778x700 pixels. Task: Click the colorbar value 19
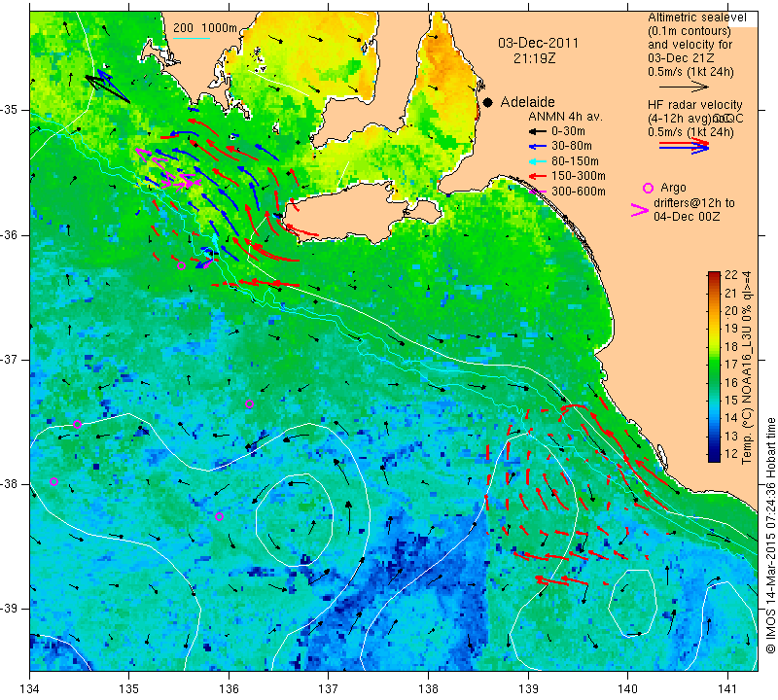[732, 329]
